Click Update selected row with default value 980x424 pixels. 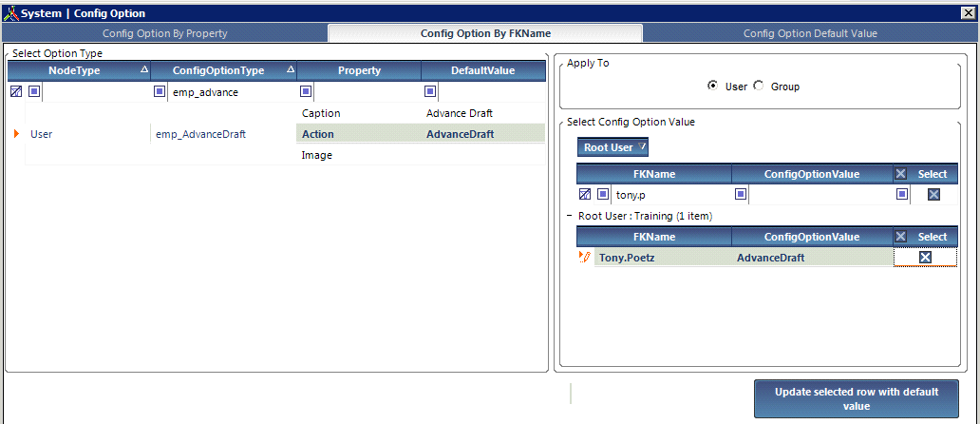pyautogui.click(x=857, y=399)
